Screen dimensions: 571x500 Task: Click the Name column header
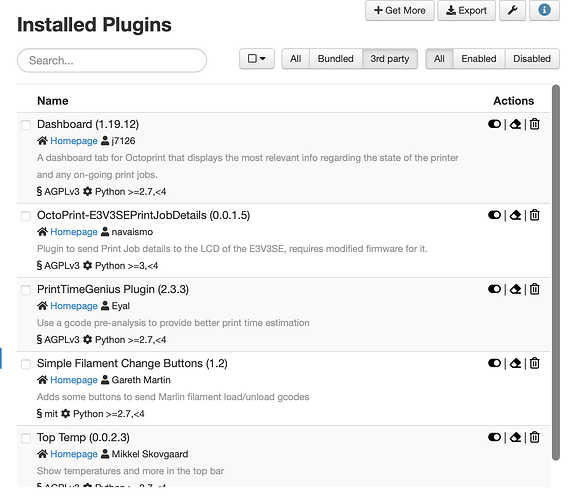click(53, 101)
